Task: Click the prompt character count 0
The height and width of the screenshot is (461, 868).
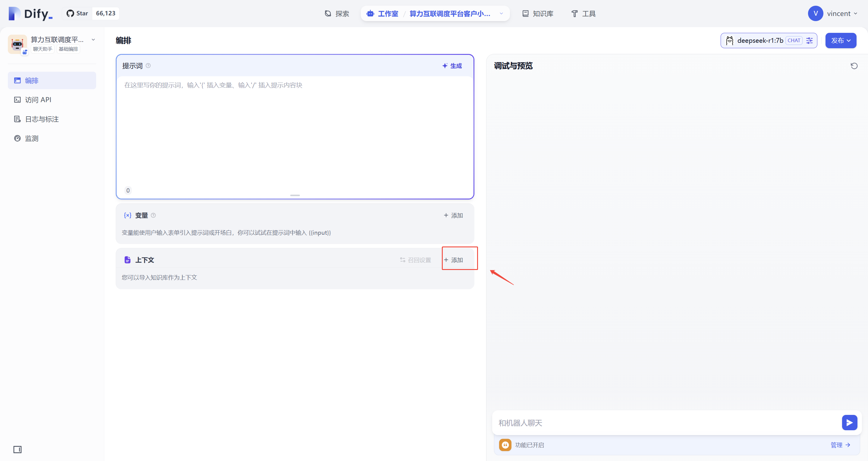Action: pyautogui.click(x=128, y=190)
